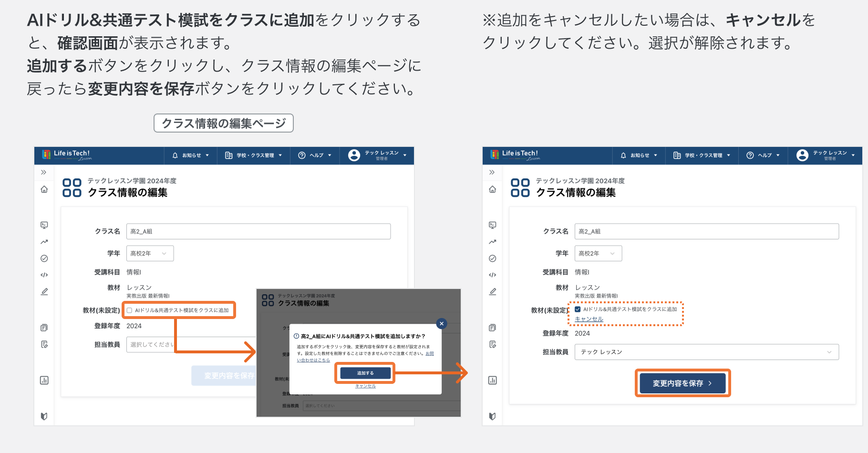Open the code brackets icon in left sidebar
Viewport: 868px width, 453px height.
tap(44, 275)
